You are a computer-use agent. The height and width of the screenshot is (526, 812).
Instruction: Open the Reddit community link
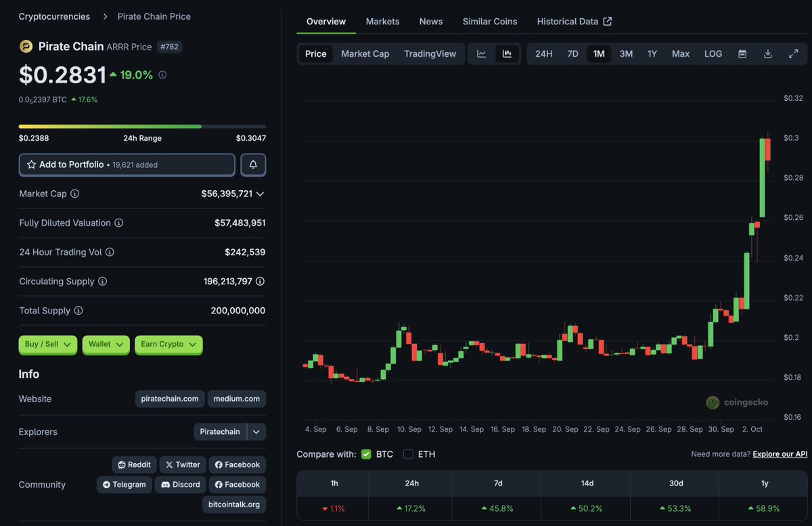(x=134, y=464)
